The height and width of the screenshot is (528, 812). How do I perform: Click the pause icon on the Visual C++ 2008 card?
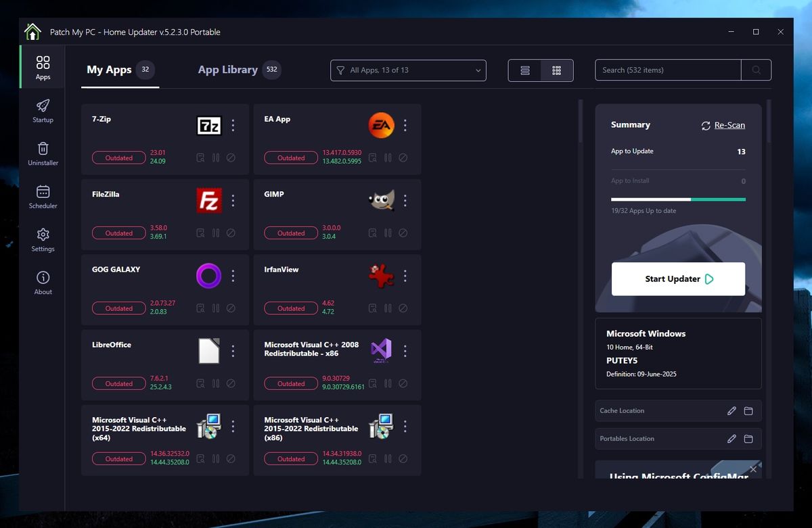click(388, 383)
